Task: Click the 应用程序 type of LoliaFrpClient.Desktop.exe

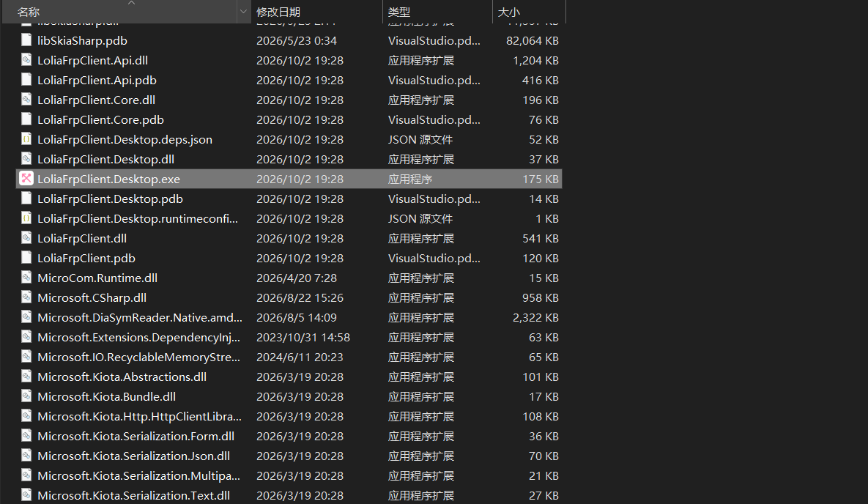Action: coord(410,179)
